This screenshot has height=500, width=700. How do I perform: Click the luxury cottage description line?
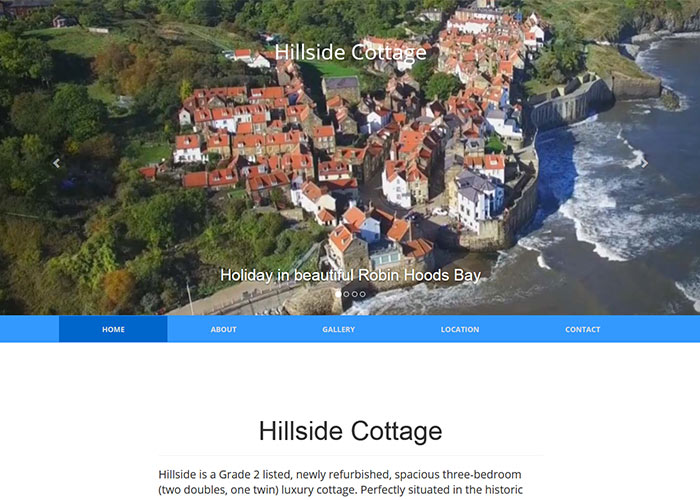click(x=341, y=490)
